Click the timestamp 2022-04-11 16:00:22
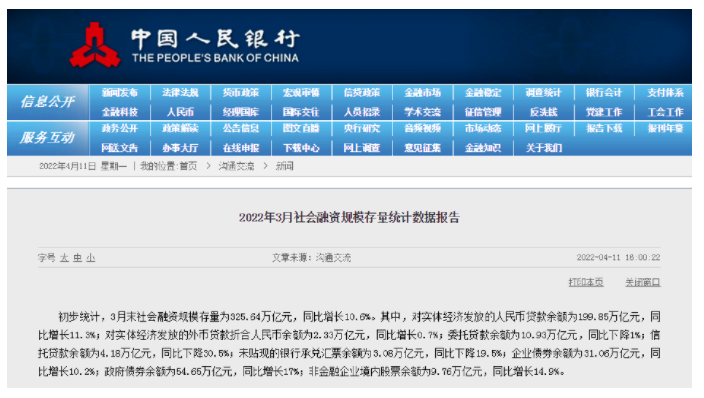 click(x=618, y=257)
